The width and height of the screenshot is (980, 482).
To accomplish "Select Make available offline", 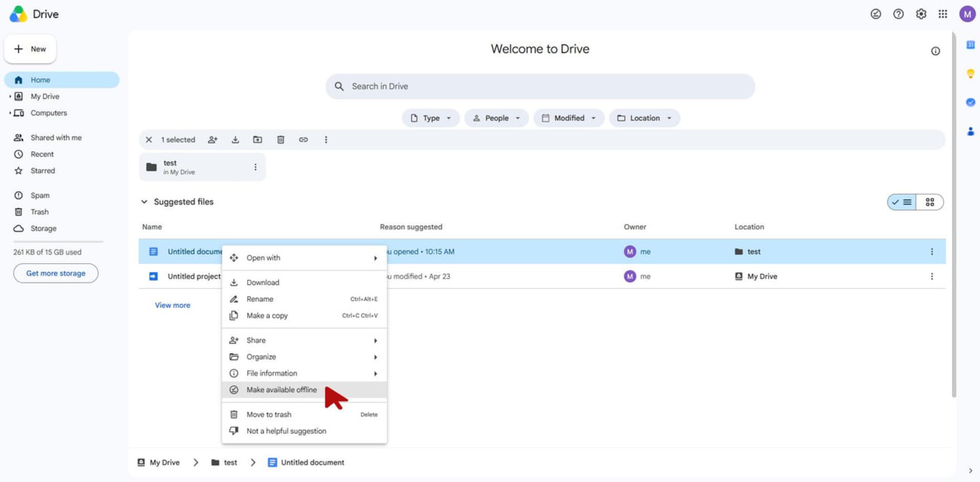I will pyautogui.click(x=304, y=390).
